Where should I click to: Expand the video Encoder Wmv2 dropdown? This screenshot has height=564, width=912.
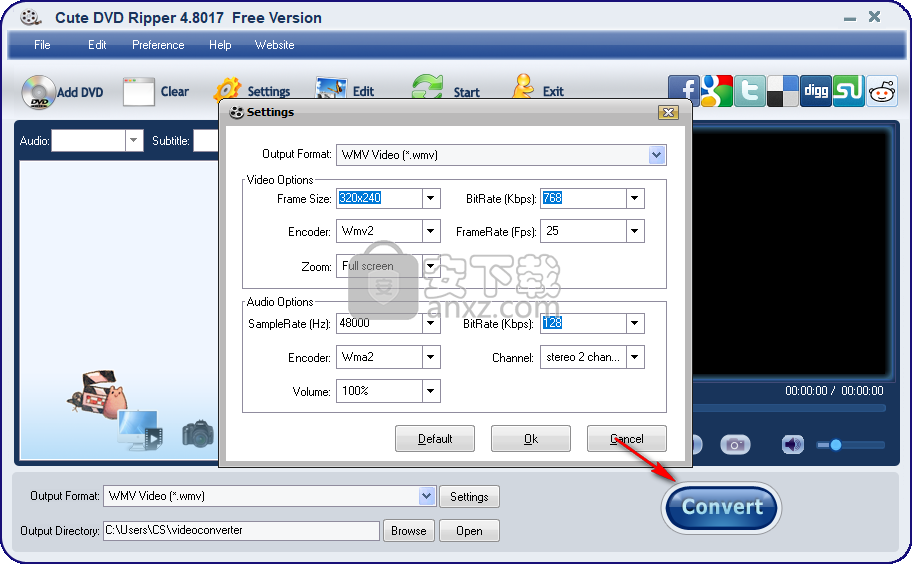point(430,231)
